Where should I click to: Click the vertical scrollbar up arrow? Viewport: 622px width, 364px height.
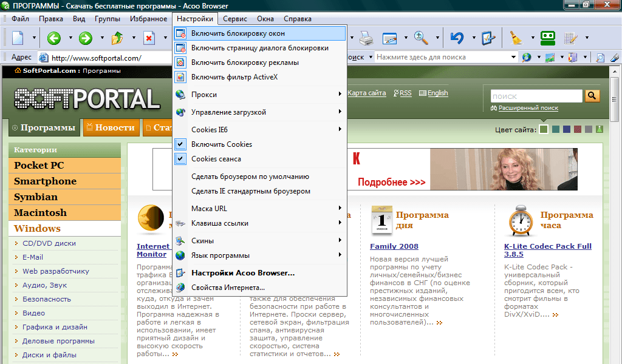(615, 72)
